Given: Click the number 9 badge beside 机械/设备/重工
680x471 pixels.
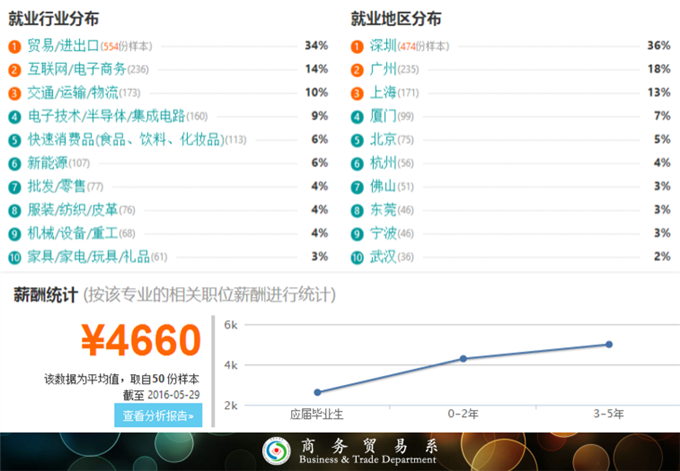Looking at the screenshot, I should (x=14, y=233).
